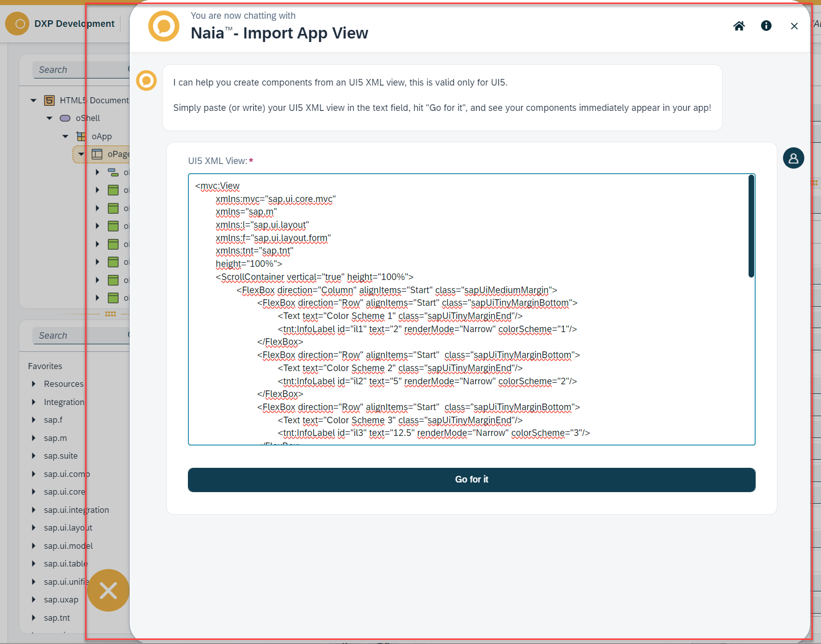
Task: Expand the sap.ui.core library group
Action: click(x=33, y=492)
